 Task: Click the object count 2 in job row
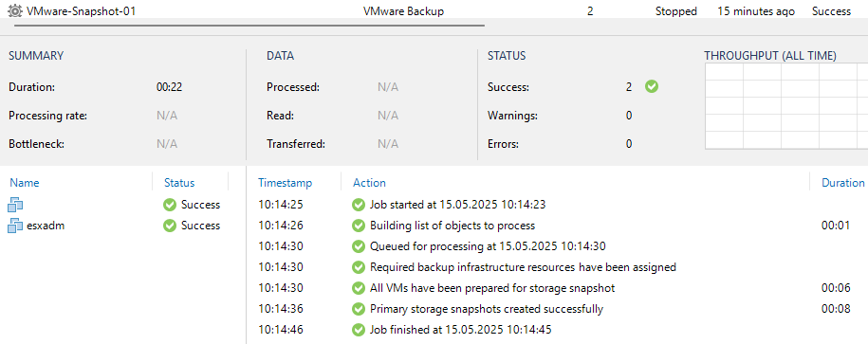(590, 11)
